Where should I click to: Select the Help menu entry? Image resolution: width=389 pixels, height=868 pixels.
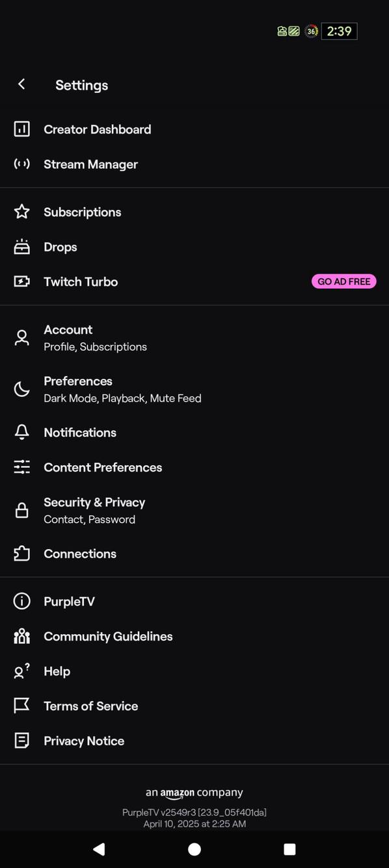[x=57, y=671]
